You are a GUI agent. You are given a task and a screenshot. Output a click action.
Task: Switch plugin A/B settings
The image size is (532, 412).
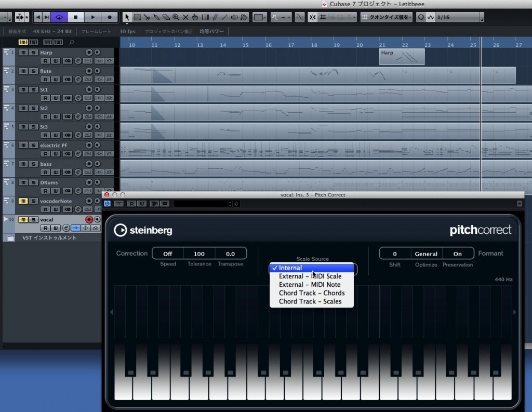[x=155, y=204]
